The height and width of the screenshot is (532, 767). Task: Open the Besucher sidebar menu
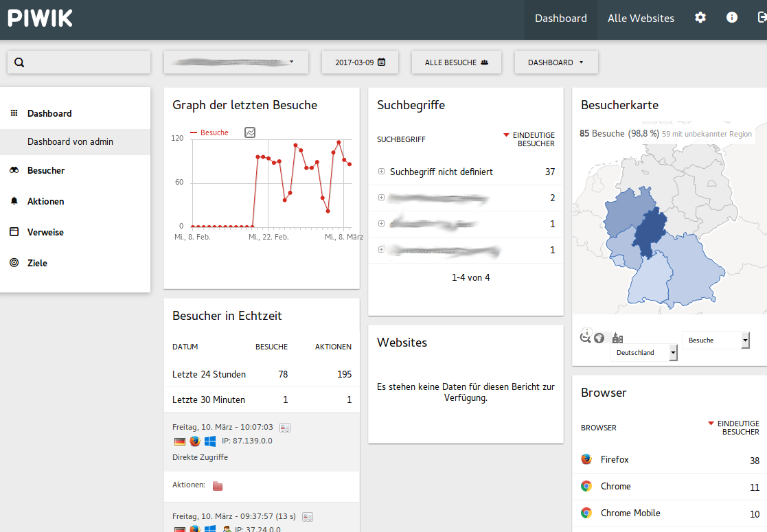click(x=46, y=170)
